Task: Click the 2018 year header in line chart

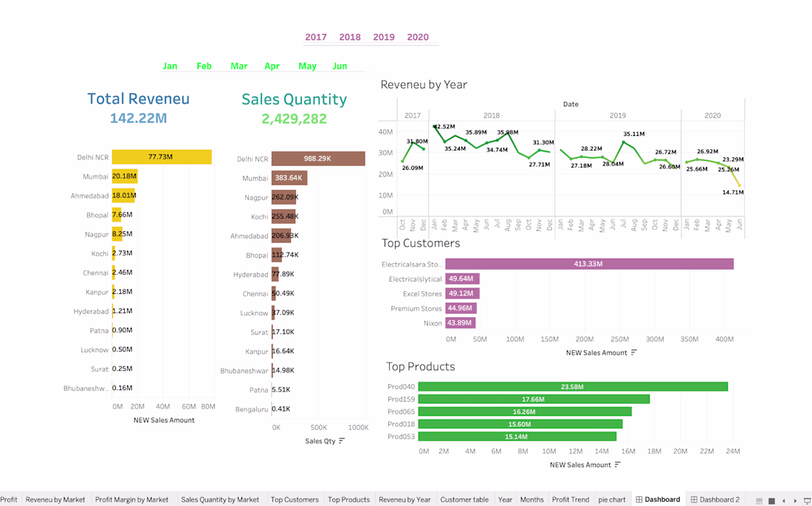Action: 492,116
